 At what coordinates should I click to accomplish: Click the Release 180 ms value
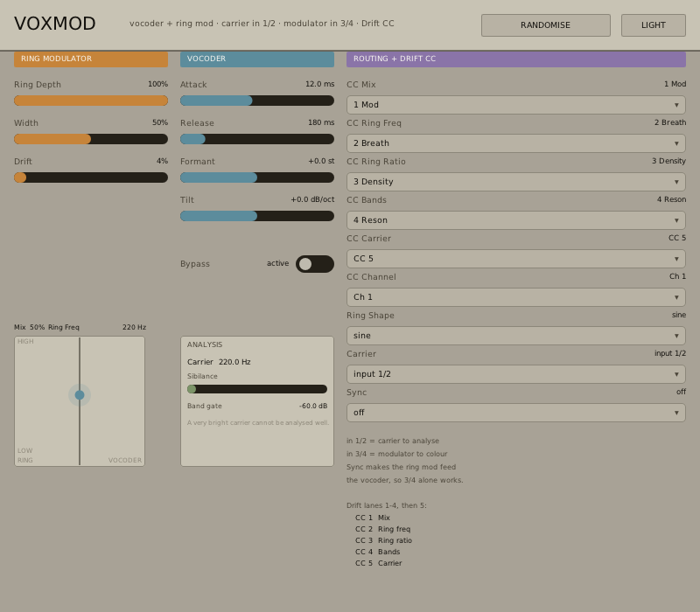321,122
